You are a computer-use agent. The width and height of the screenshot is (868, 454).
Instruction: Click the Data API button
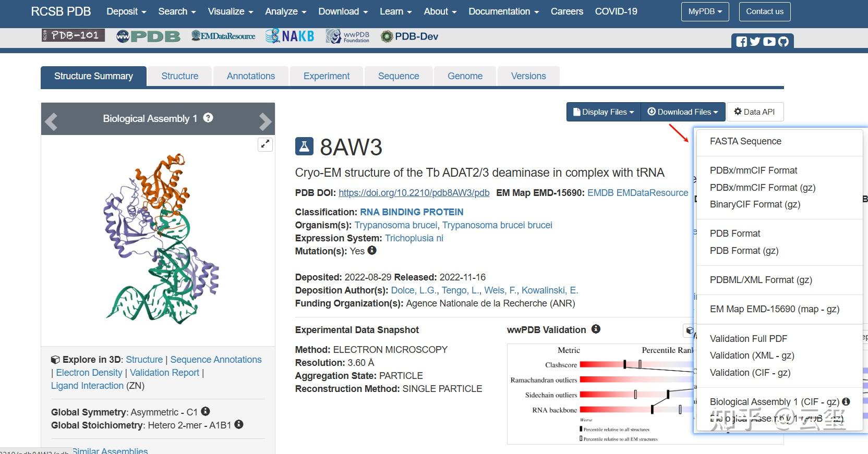click(754, 112)
